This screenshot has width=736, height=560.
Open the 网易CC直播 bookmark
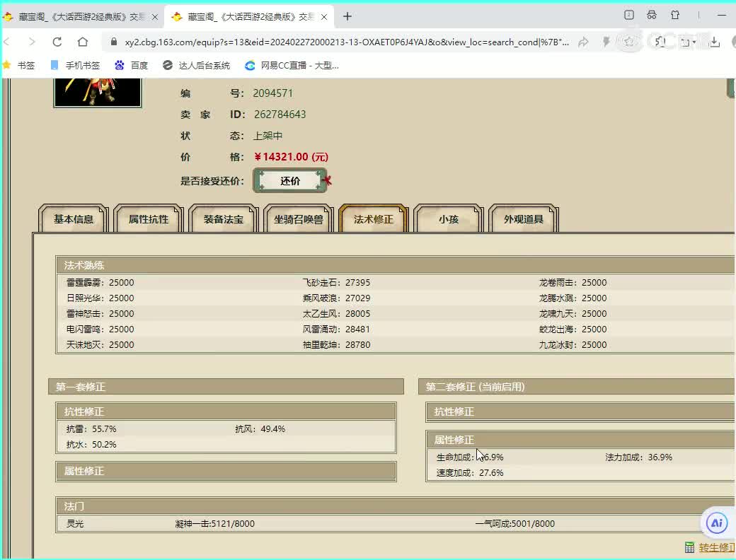point(292,65)
